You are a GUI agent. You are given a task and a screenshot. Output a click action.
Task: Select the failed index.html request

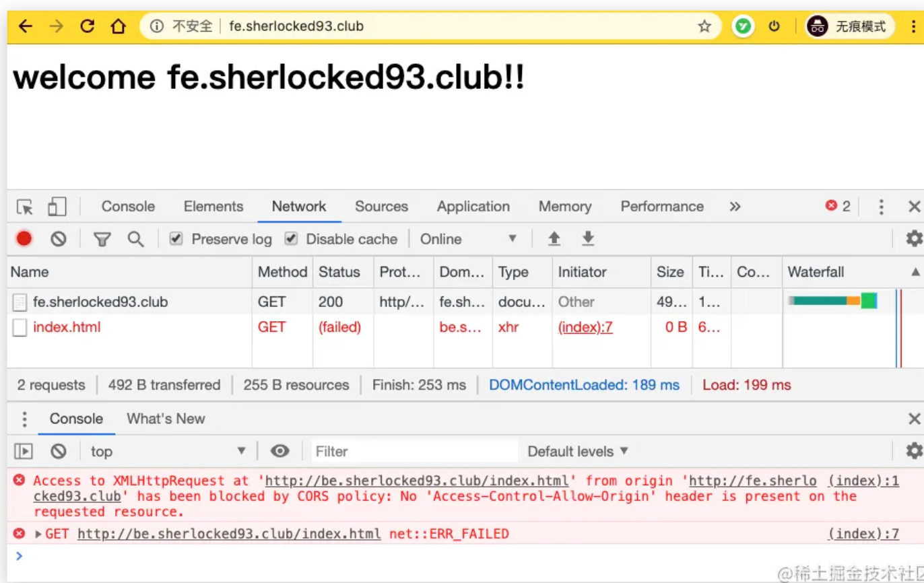pyautogui.click(x=67, y=327)
